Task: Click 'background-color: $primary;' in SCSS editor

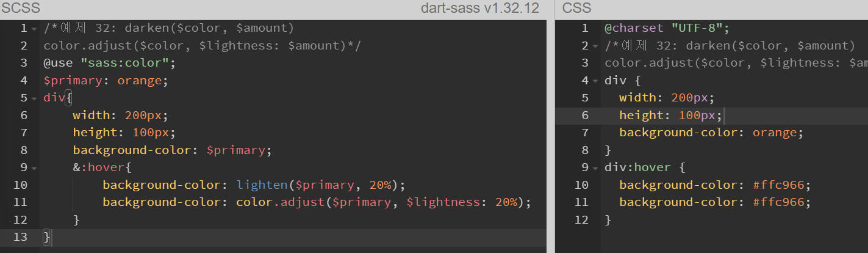Action: coord(172,150)
